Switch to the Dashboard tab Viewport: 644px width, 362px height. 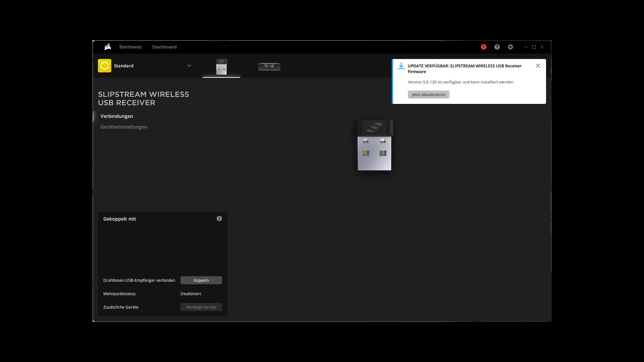point(164,47)
